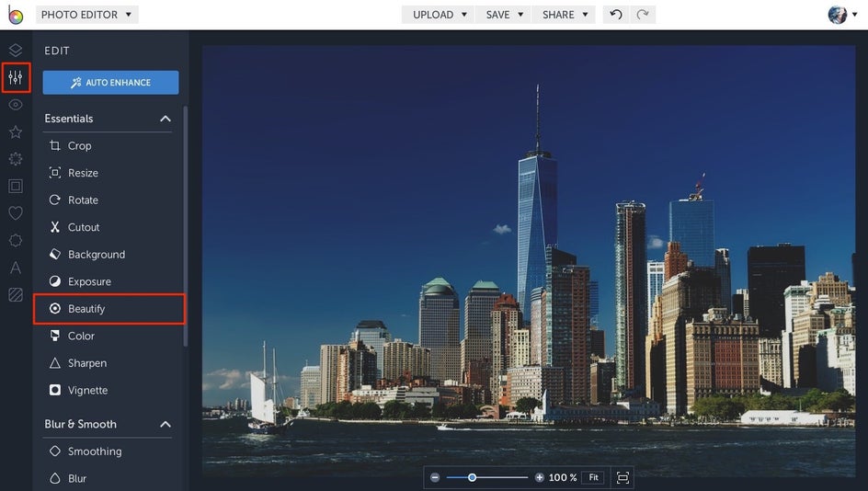The width and height of the screenshot is (868, 491).
Task: Click the Fit zoom button
Action: pyautogui.click(x=593, y=477)
